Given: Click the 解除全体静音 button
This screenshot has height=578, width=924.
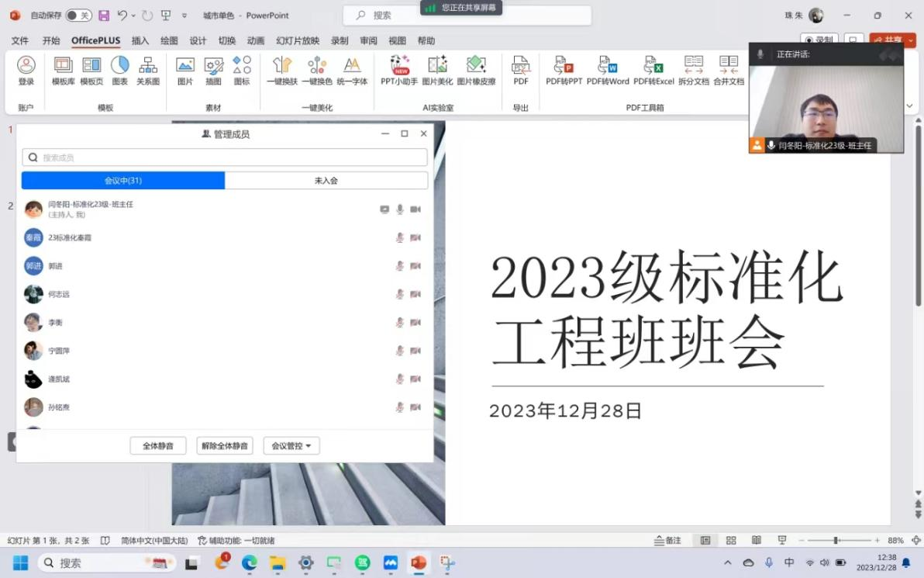Looking at the screenshot, I should pyautogui.click(x=225, y=446).
